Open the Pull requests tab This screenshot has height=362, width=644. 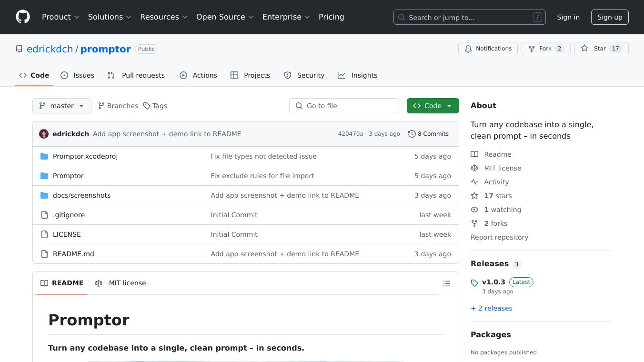tap(136, 75)
